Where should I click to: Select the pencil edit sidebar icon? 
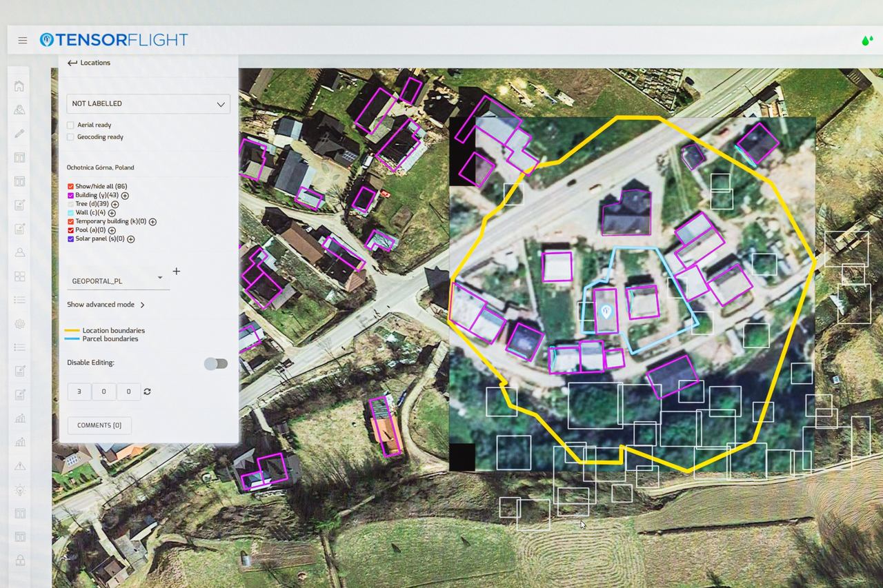point(19,133)
